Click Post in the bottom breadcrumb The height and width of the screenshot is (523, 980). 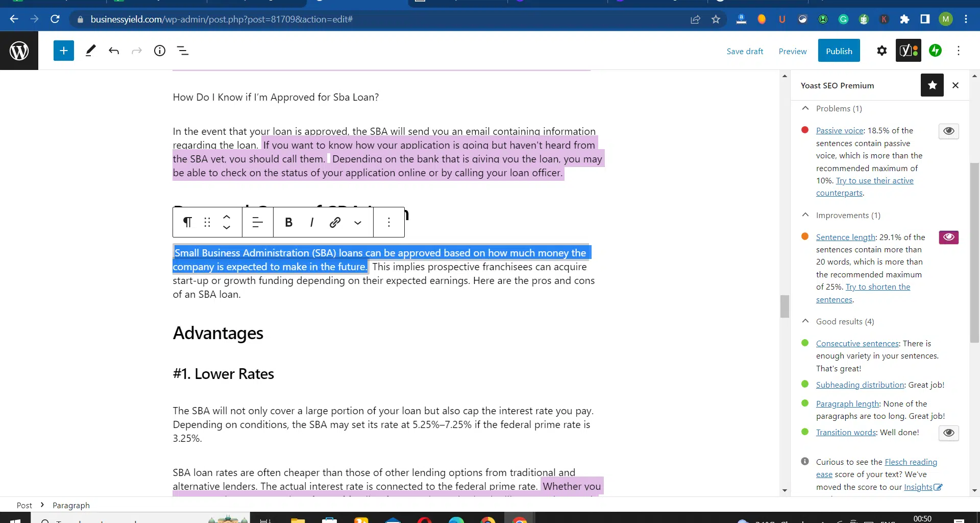click(x=24, y=505)
